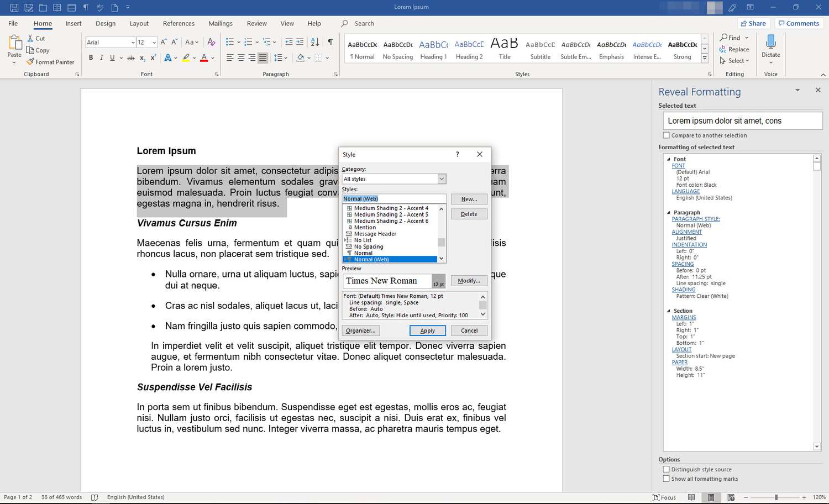Switch to the Layout tab
The width and height of the screenshot is (829, 504).
pyautogui.click(x=139, y=24)
